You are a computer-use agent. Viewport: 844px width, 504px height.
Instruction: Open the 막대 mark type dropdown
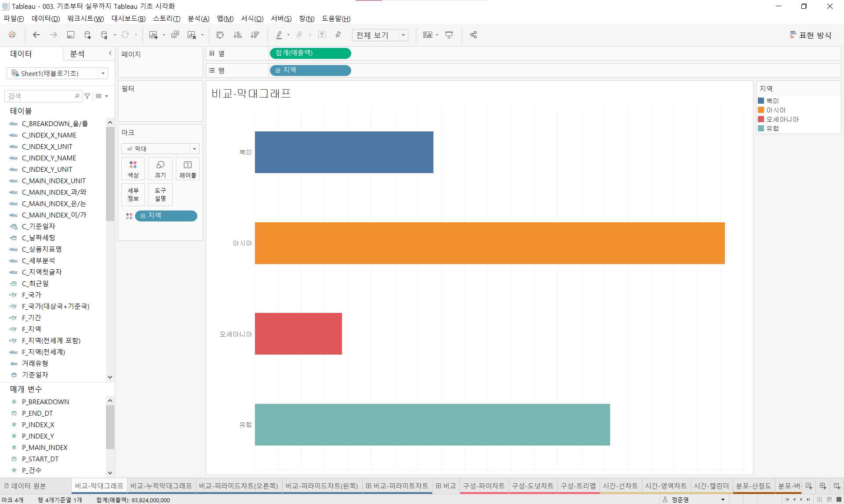pyautogui.click(x=160, y=149)
